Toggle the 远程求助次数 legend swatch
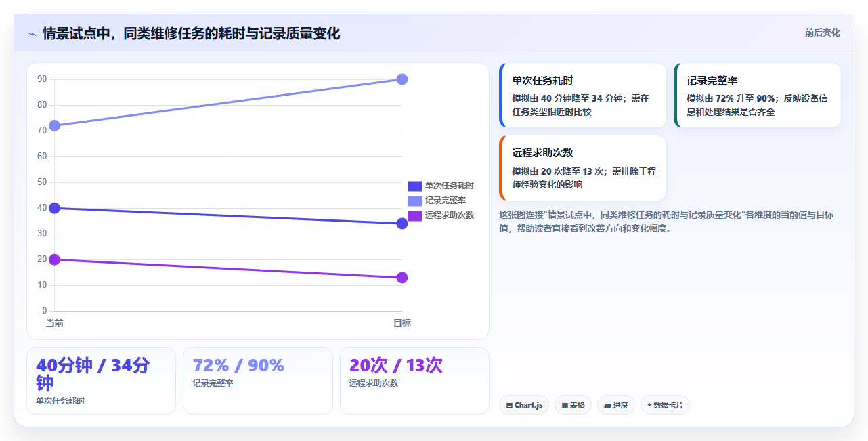Screen dimensions: 868x441 pyautogui.click(x=414, y=215)
